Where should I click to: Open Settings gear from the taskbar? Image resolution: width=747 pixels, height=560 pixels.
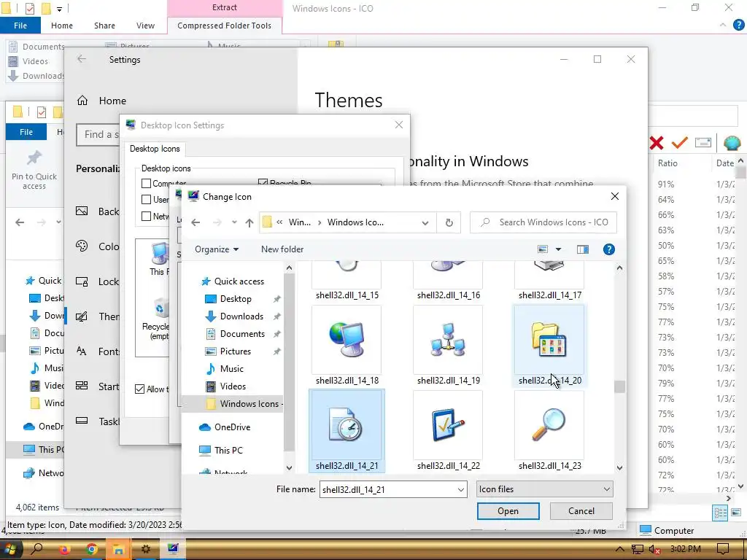coord(146,549)
